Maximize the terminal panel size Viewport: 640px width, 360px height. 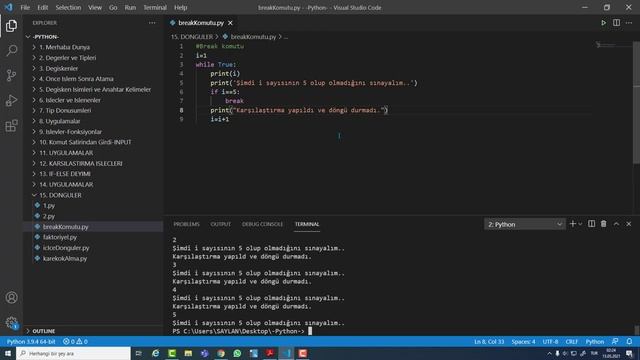point(616,224)
